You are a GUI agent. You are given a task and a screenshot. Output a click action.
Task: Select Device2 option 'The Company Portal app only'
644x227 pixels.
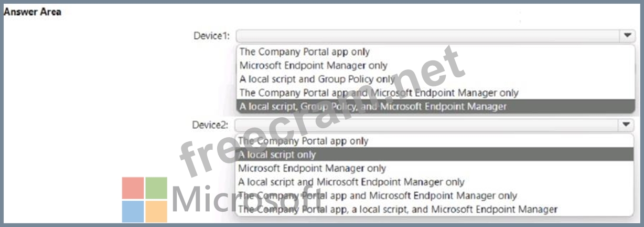pyautogui.click(x=304, y=141)
